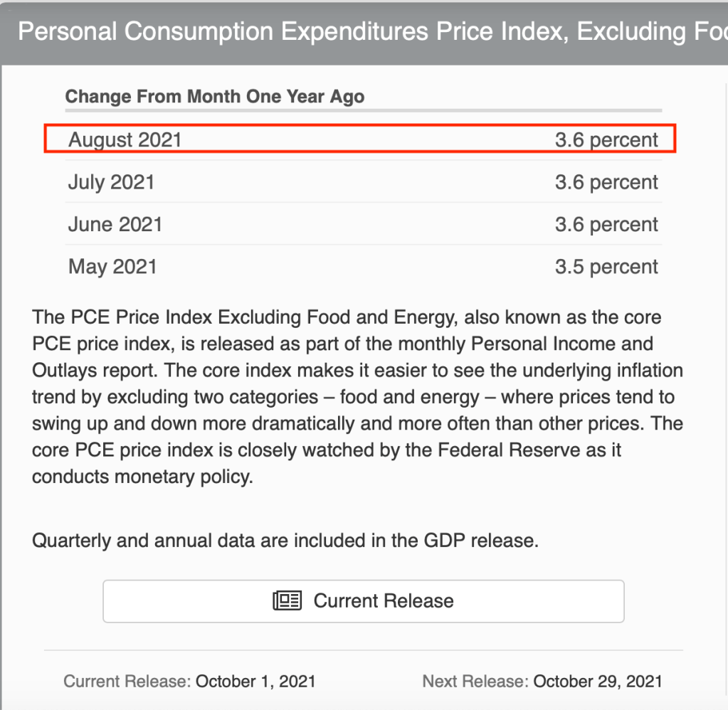
Task: Click June 2021's 3.6 percent value
Action: (x=606, y=225)
